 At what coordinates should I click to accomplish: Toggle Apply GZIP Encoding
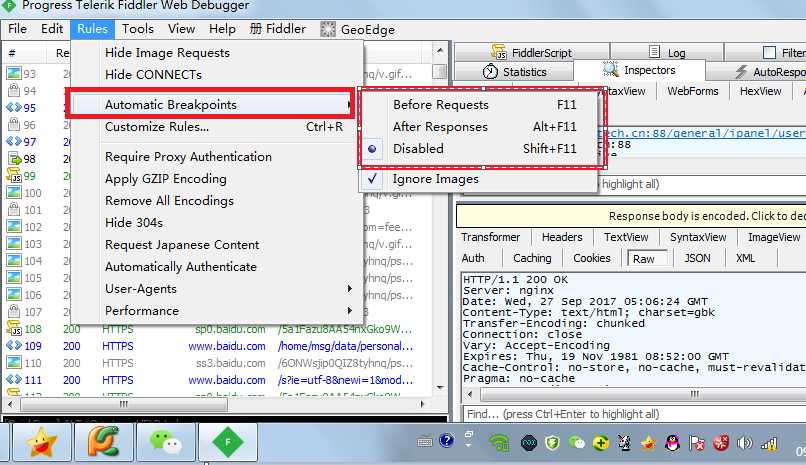coord(217,179)
